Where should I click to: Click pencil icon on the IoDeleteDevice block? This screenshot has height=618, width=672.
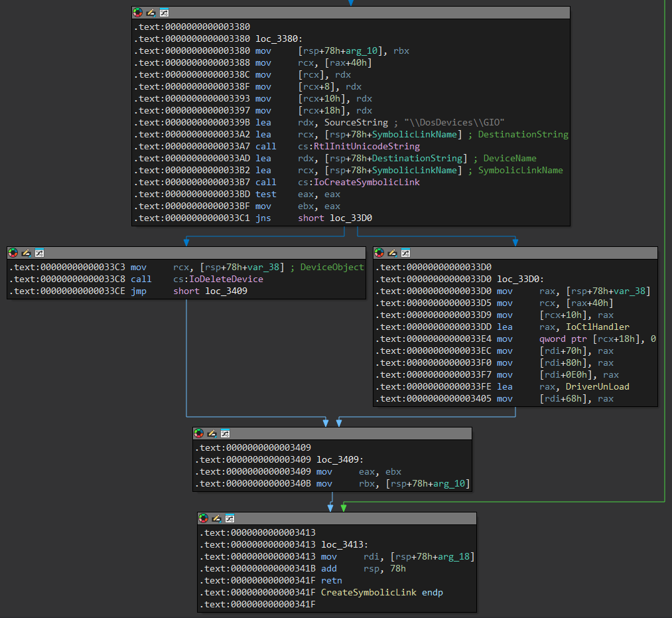click(27, 253)
